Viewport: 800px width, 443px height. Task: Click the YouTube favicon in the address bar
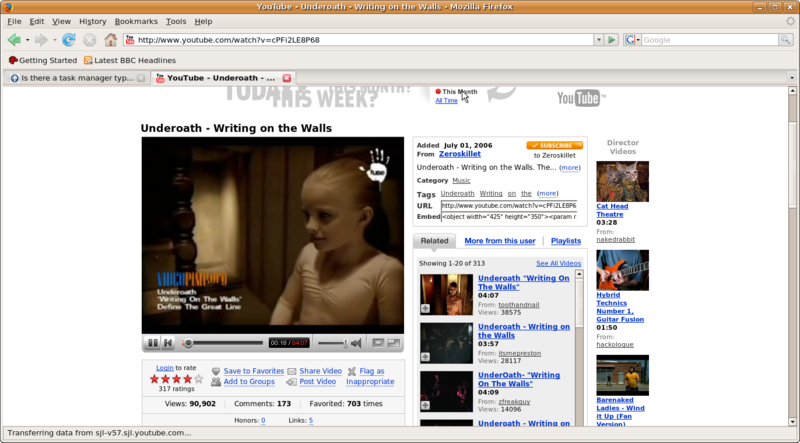pos(130,40)
